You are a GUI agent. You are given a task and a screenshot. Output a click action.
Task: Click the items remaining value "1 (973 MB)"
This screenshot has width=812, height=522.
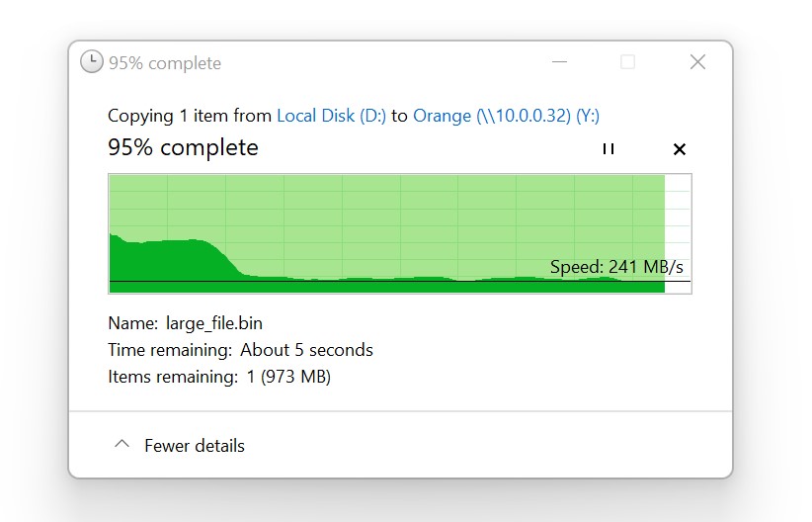point(286,377)
